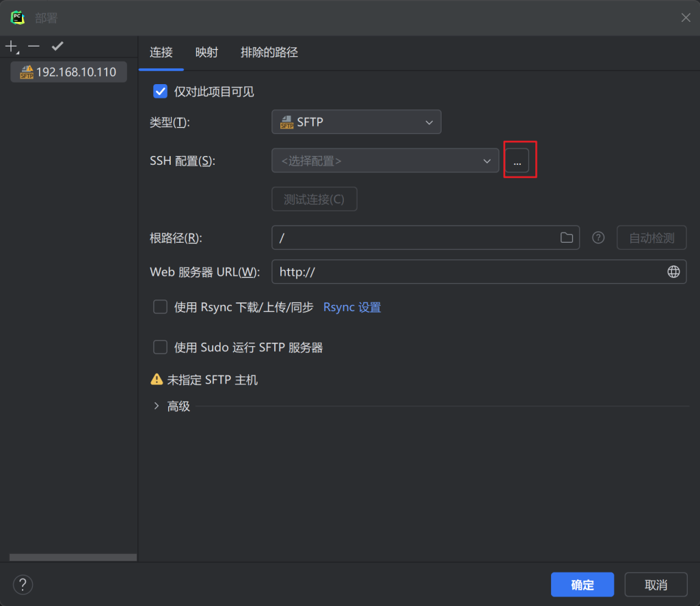
Task: Switch to the 排除的路径 tab
Action: tap(269, 53)
